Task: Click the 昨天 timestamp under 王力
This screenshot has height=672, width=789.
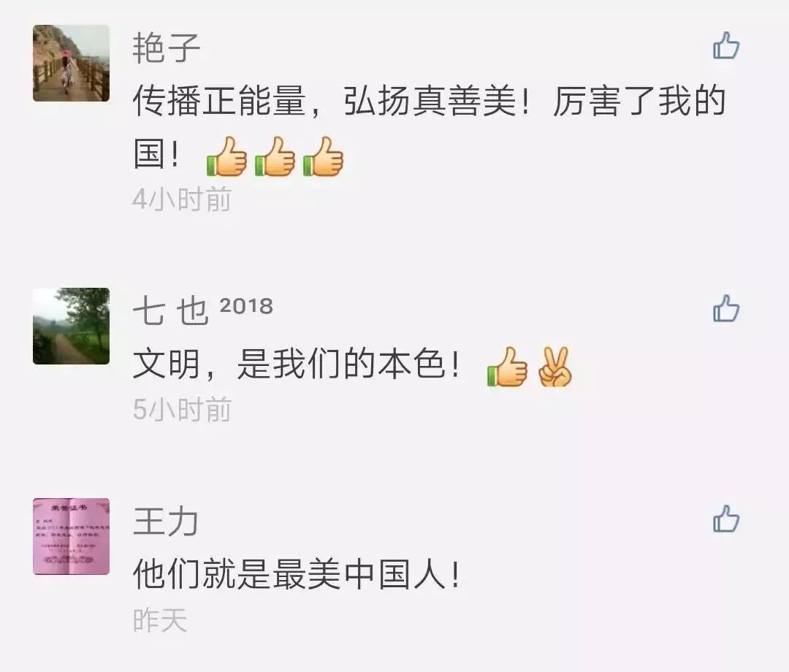Action: pyautogui.click(x=160, y=619)
